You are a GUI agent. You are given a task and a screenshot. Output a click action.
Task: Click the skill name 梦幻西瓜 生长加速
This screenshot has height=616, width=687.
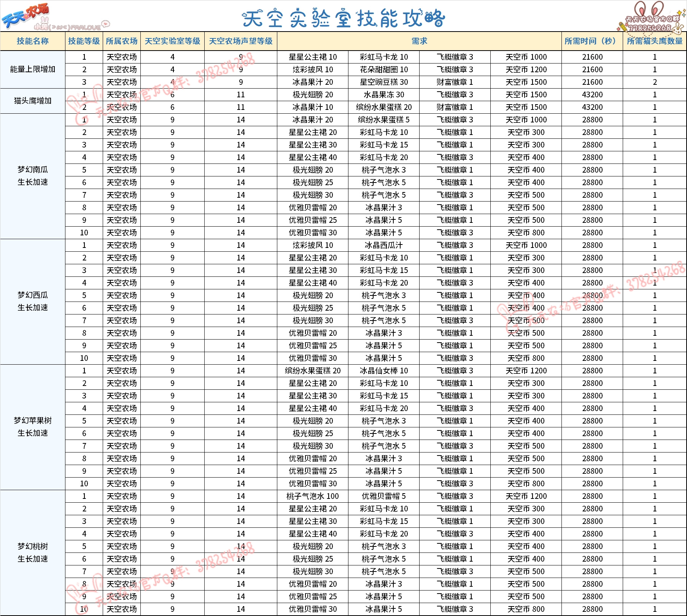[33, 302]
